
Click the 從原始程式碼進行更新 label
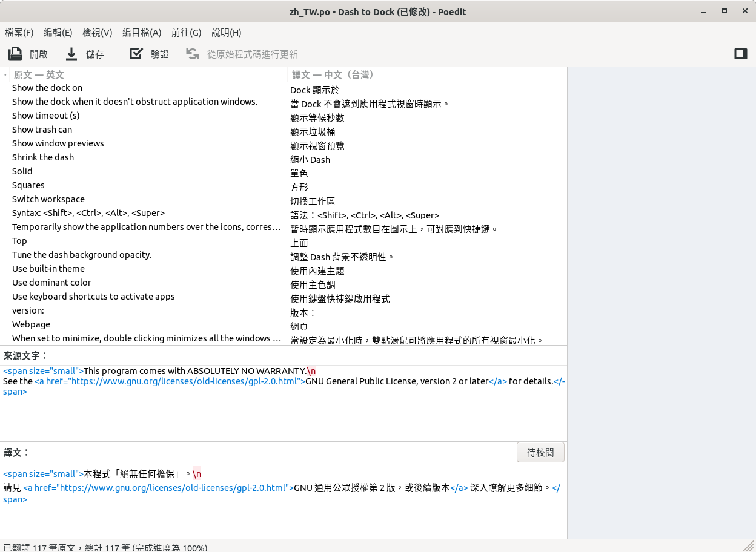point(253,54)
